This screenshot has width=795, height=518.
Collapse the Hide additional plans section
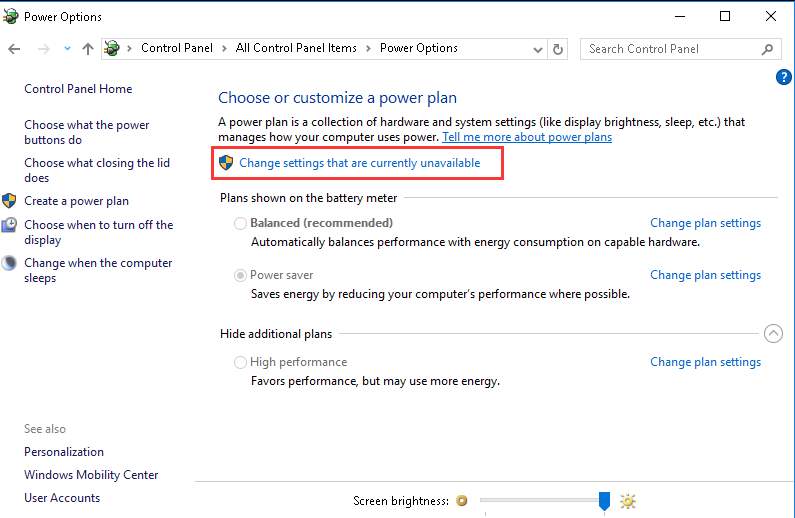772,334
